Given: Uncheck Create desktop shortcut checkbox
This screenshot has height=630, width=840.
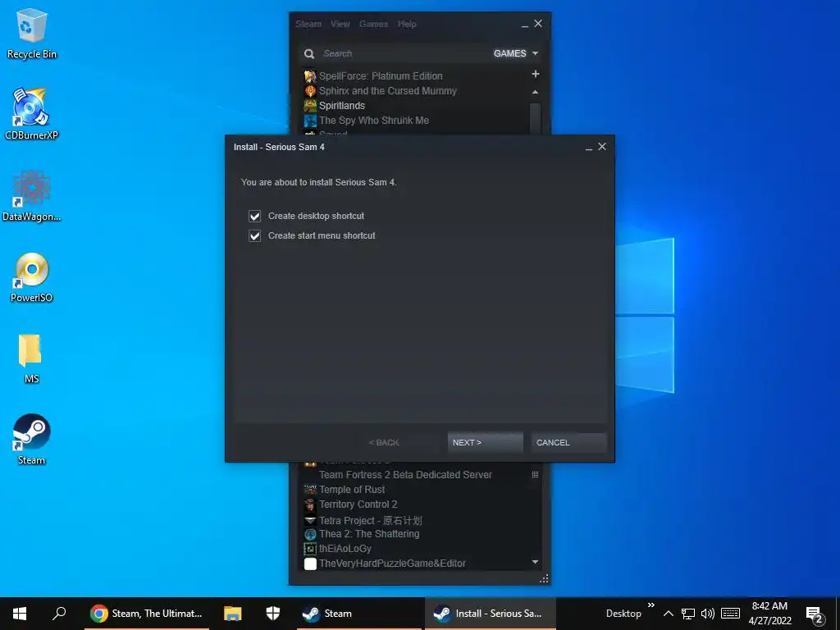Looking at the screenshot, I should tap(254, 216).
